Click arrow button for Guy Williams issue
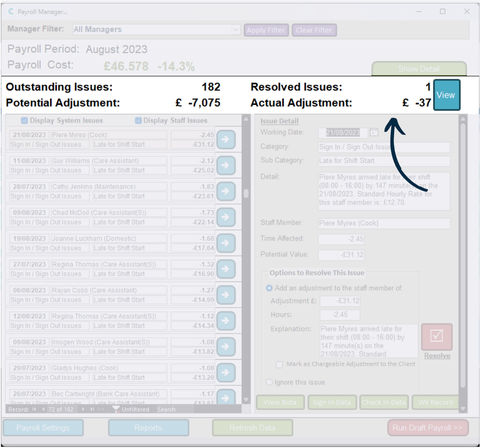480x448 pixels. 226,165
